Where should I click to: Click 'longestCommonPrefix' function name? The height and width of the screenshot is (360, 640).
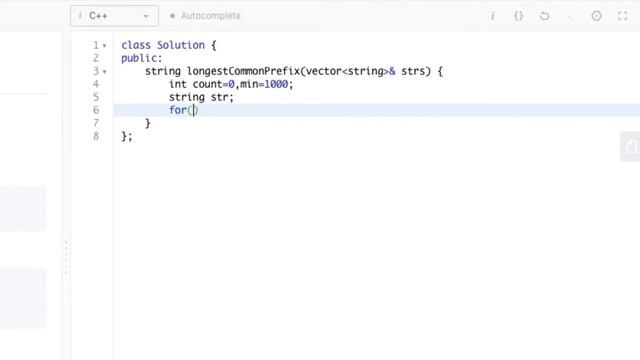(243, 71)
